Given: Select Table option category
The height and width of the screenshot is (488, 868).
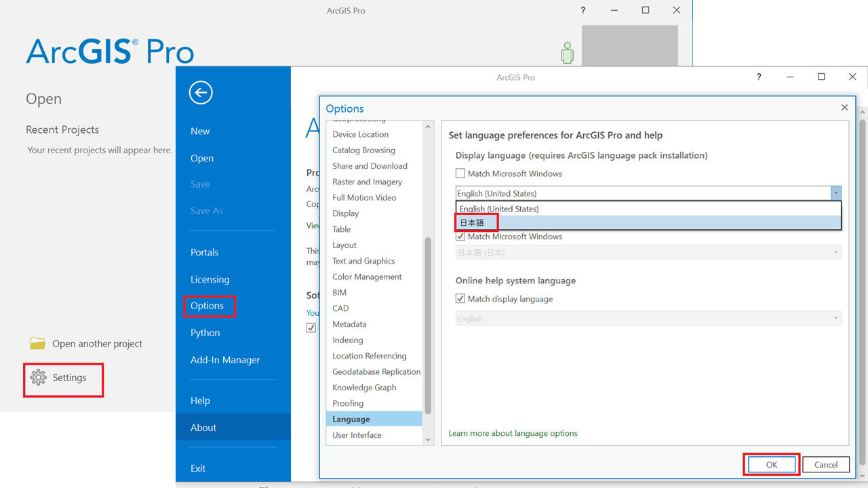Looking at the screenshot, I should tap(341, 229).
